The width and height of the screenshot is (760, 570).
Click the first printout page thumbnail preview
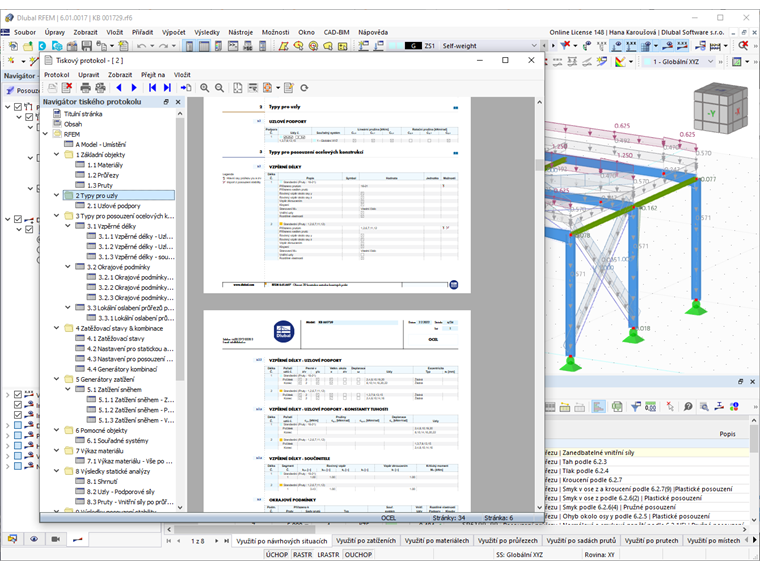pyautogui.click(x=337, y=195)
